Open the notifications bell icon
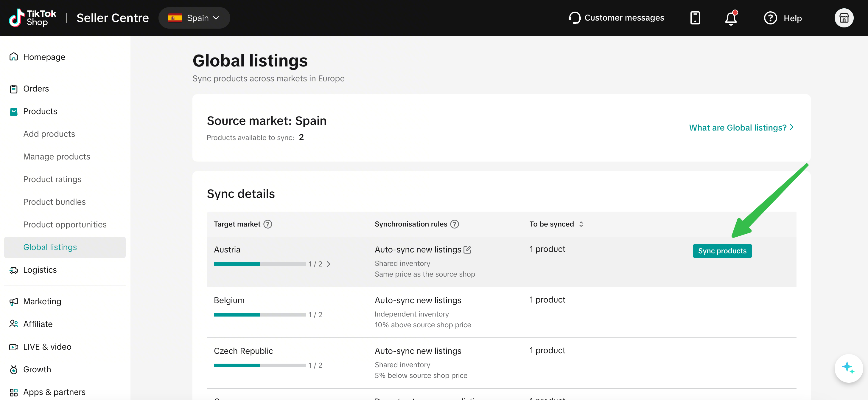Image resolution: width=868 pixels, height=400 pixels. [731, 18]
